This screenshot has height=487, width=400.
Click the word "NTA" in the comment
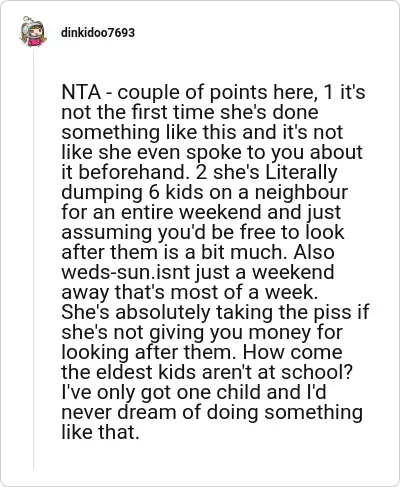coord(81,92)
